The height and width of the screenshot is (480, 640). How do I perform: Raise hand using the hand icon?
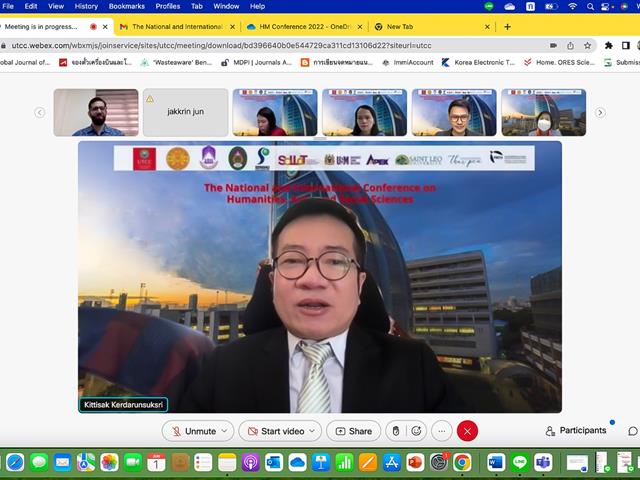pyautogui.click(x=396, y=431)
